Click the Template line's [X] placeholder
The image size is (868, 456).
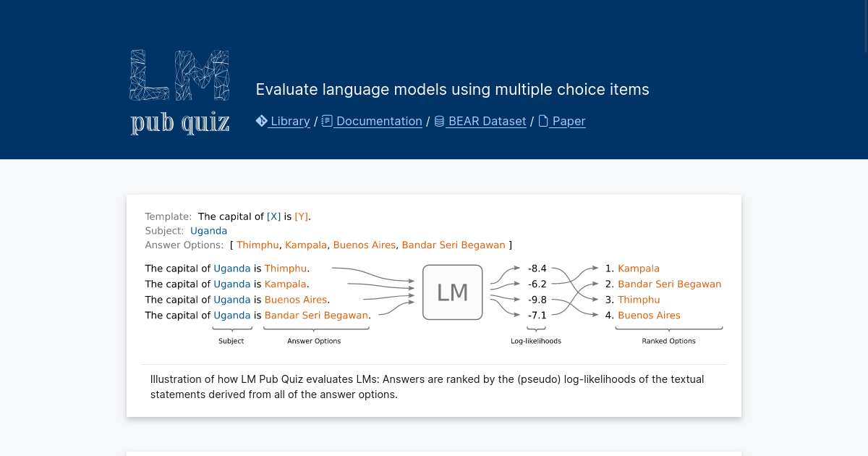273,216
